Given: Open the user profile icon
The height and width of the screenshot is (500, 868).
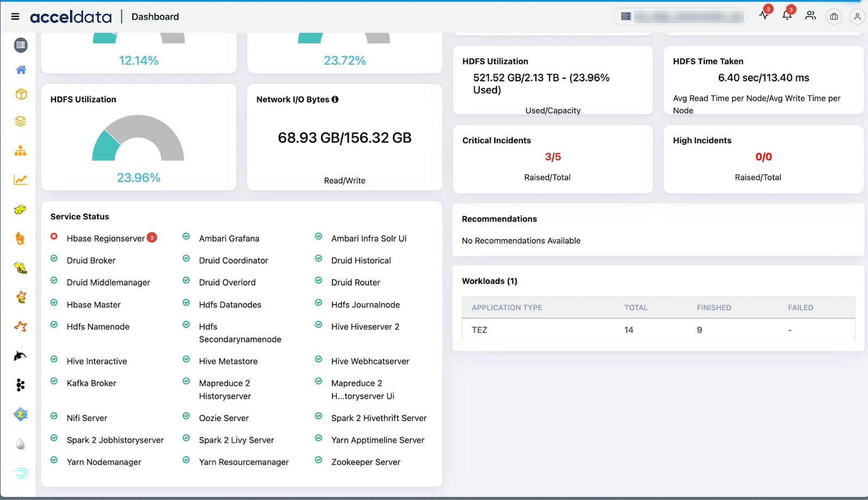Looking at the screenshot, I should [857, 17].
